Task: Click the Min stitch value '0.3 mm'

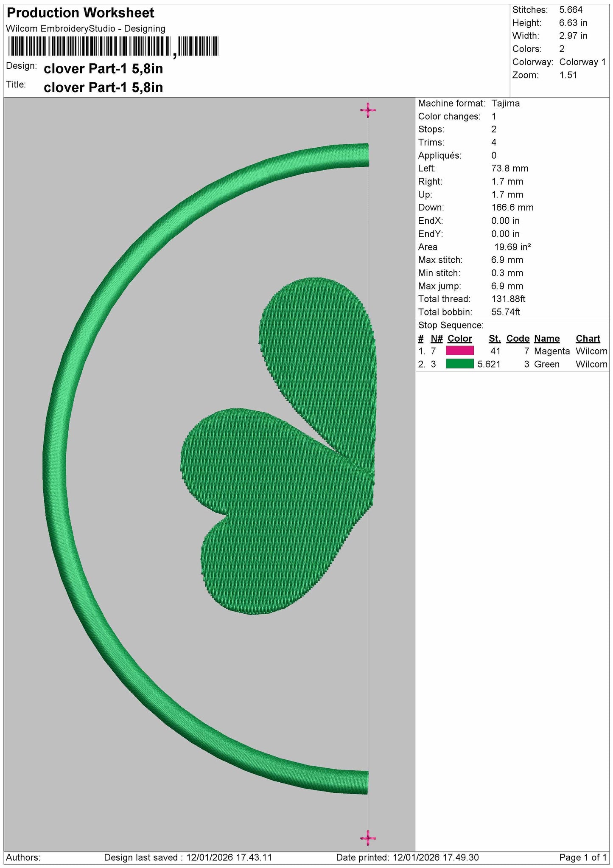Action: pos(507,273)
